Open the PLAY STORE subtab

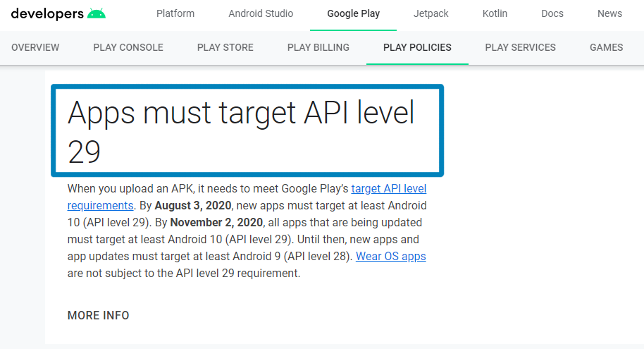click(225, 48)
